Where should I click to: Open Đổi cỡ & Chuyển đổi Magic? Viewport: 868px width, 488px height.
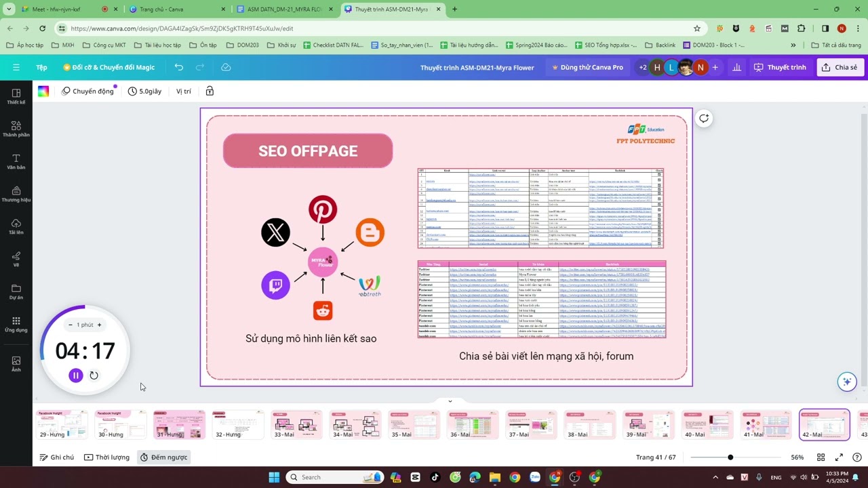(x=108, y=67)
